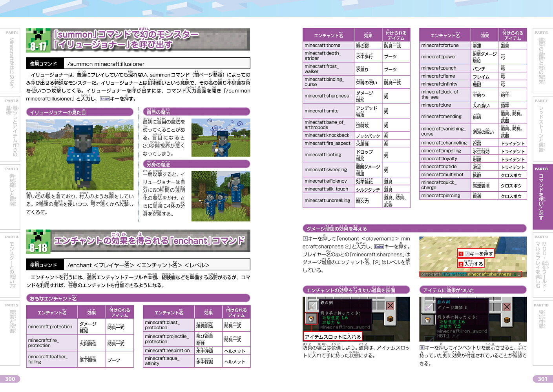This screenshot has height=392, width=553.
Task: Click the enchanted iron sword tooltip screenshot
Action: click(x=473, y=319)
